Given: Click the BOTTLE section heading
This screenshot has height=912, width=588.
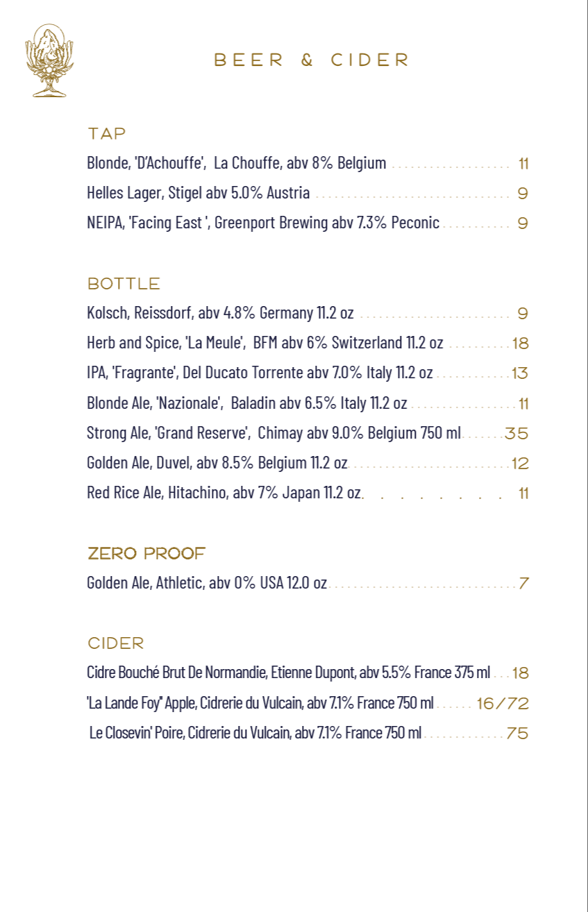Looking at the screenshot, I should (124, 284).
